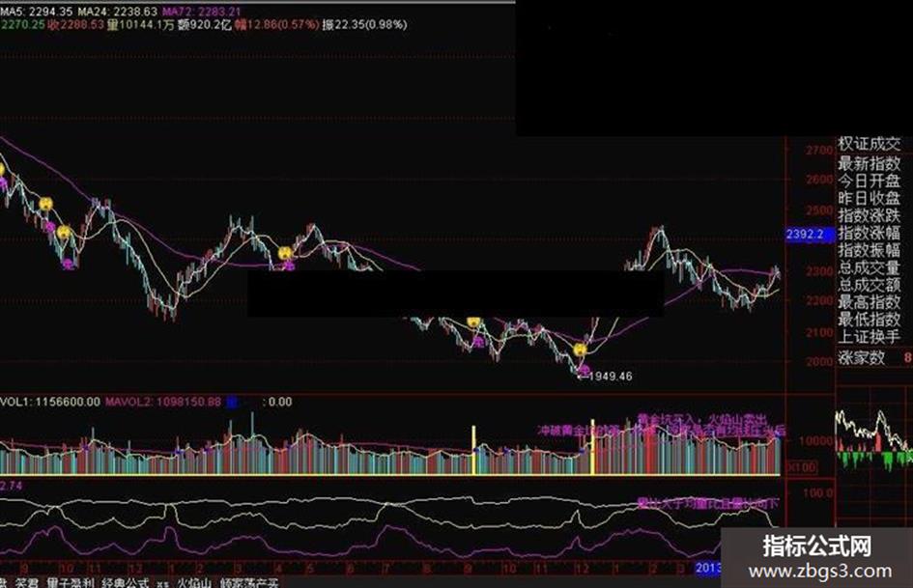Click the VOL1:1156600.00 label
The image size is (913, 588).
point(50,402)
